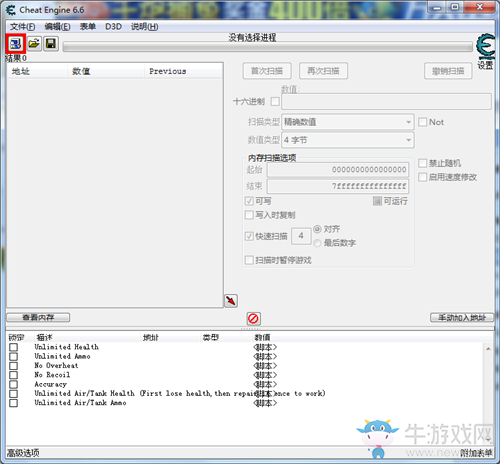Open the 文件(F) menu
The image size is (500, 464).
pyautogui.click(x=22, y=27)
